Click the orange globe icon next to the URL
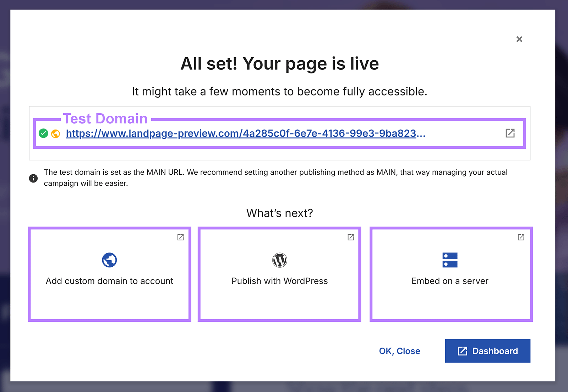Screen dimensions: 568x392 55,134
